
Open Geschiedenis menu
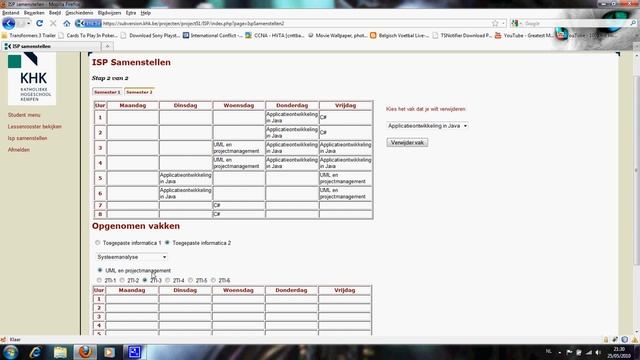pyautogui.click(x=79, y=13)
